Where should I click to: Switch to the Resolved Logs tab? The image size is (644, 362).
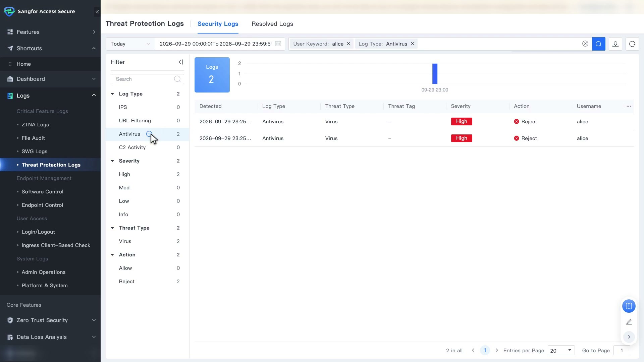click(272, 24)
